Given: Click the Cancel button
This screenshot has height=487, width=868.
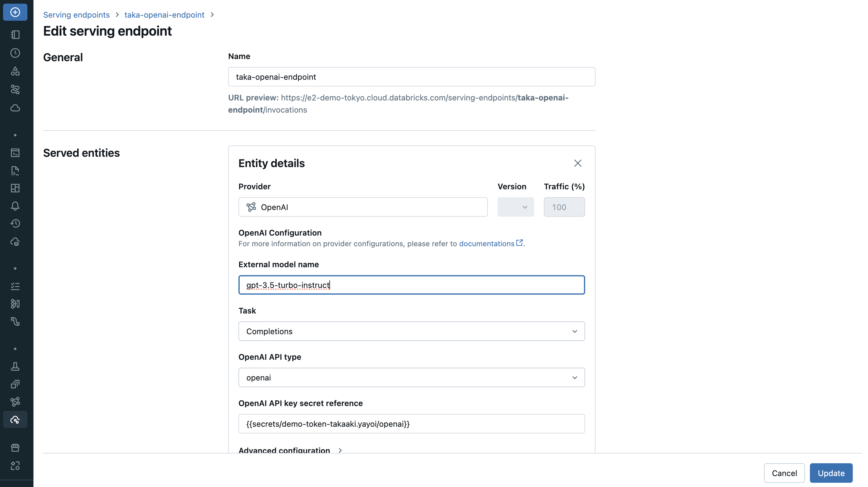Looking at the screenshot, I should pyautogui.click(x=784, y=473).
